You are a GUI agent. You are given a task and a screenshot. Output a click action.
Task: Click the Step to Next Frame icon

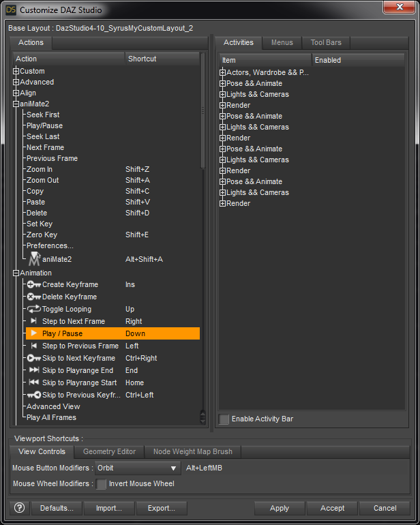pos(34,321)
